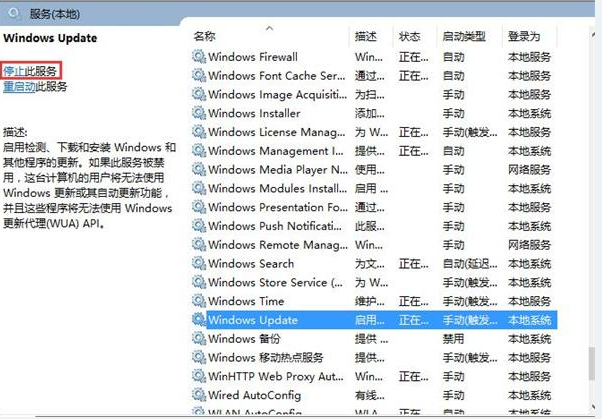
Task: Click the Windows Push Notification gear icon
Action: coord(198,226)
